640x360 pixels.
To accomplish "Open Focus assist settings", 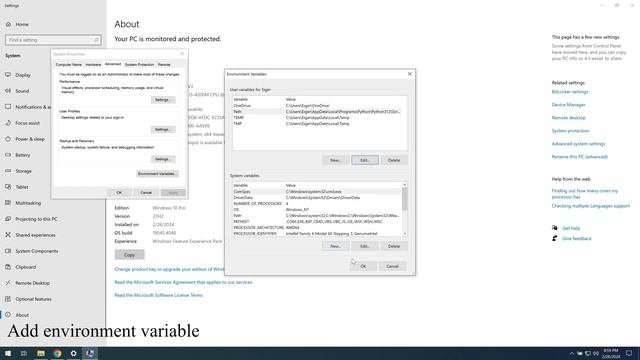I will pyautogui.click(x=27, y=123).
